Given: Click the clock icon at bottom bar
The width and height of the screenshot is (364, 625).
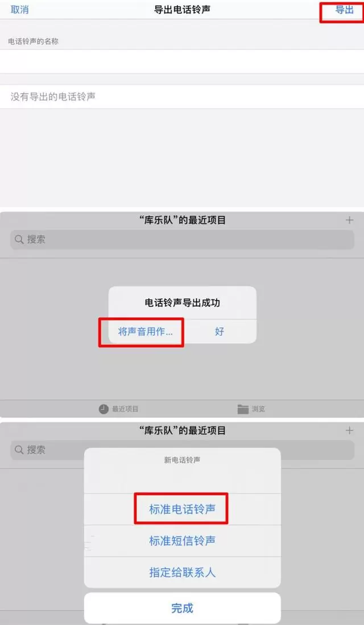Looking at the screenshot, I should [104, 409].
